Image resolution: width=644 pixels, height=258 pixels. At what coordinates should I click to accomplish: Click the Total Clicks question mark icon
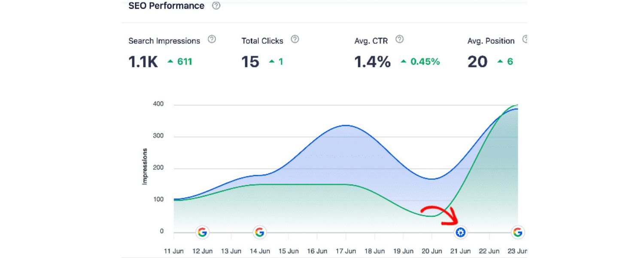(x=295, y=39)
